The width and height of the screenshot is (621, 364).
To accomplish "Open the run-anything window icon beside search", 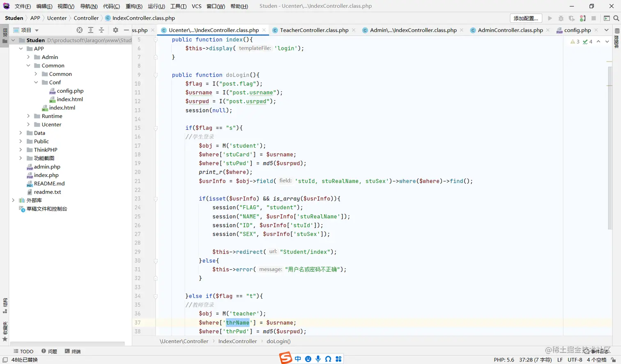I will (x=607, y=18).
